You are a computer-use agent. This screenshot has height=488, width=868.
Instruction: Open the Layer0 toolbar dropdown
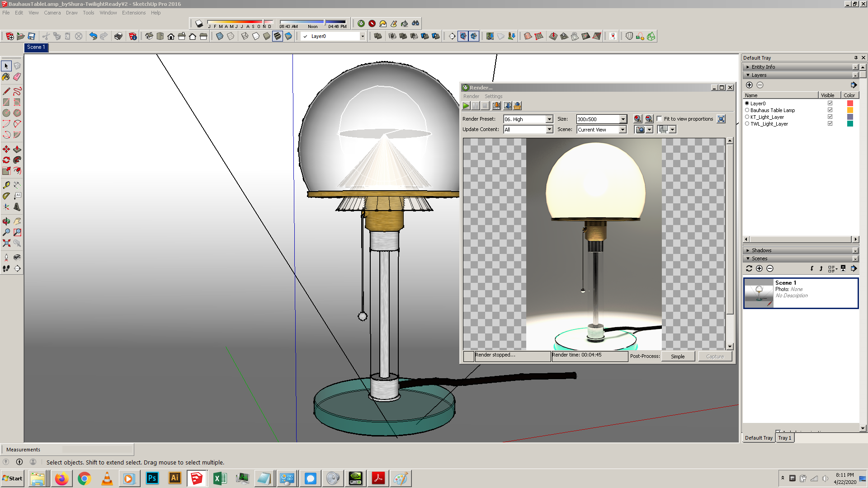coord(362,36)
